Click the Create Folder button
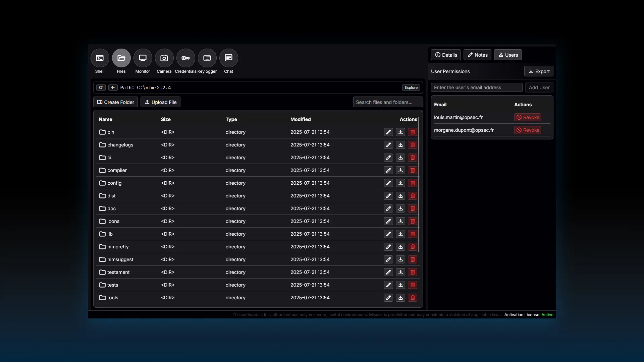The width and height of the screenshot is (644, 362). [x=115, y=102]
